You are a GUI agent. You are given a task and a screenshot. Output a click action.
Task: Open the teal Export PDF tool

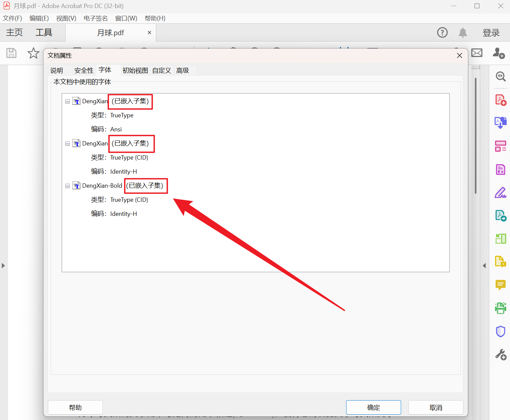coord(501,216)
